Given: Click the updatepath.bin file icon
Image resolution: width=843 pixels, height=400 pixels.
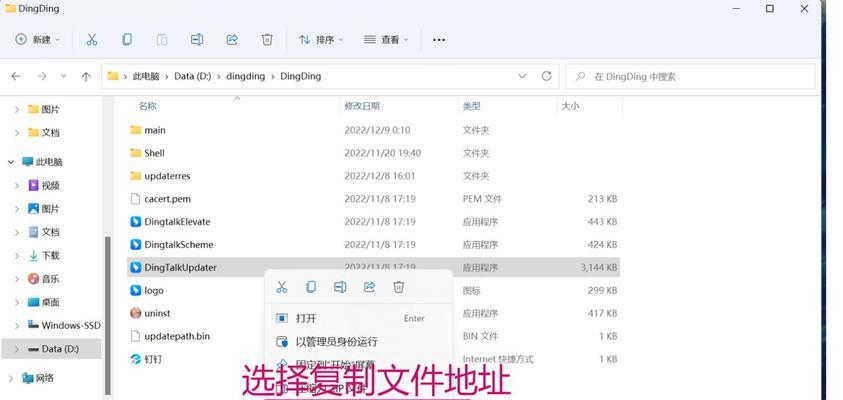Looking at the screenshot, I should click(135, 336).
